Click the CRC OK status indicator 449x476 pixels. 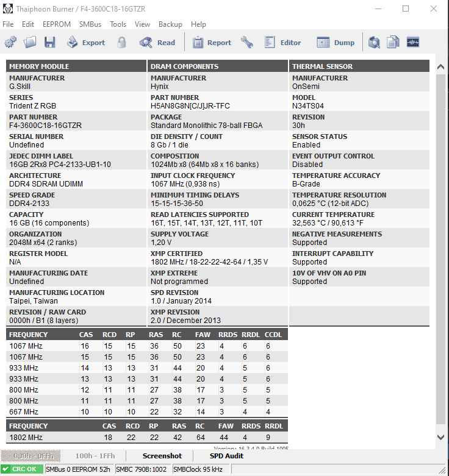[22, 469]
